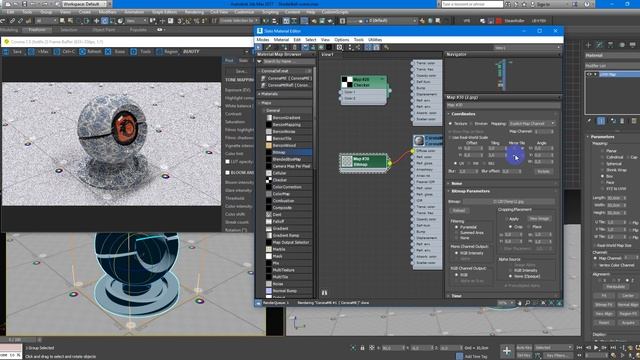The width and height of the screenshot is (640, 360).
Task: Click the Ctrl+C copy icon in frame buffer
Action: coord(56,52)
